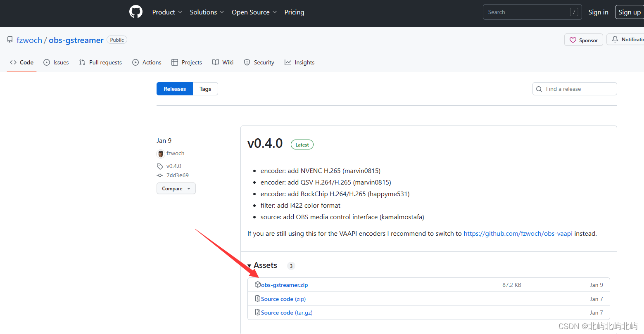Click the magnifier icon in Find a release

point(539,89)
